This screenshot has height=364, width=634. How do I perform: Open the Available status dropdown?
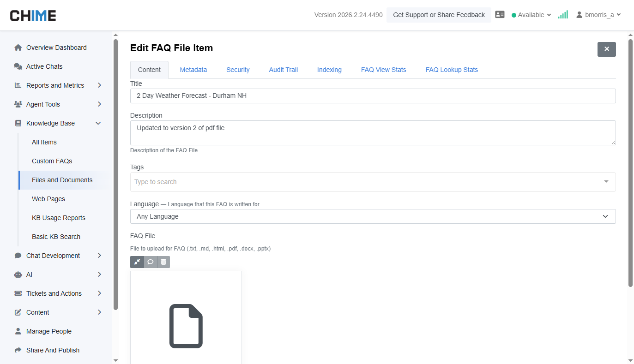(x=531, y=15)
